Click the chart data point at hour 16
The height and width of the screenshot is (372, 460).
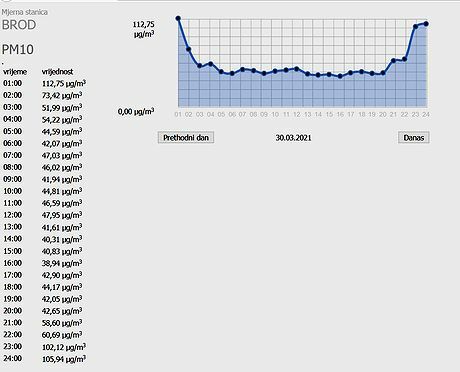tap(340, 76)
